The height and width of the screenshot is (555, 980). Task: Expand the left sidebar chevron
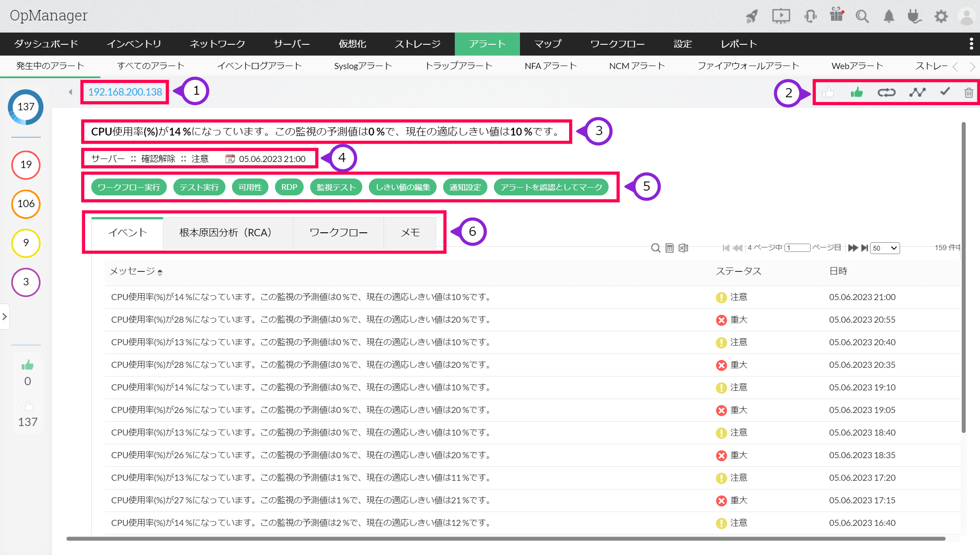pos(4,317)
